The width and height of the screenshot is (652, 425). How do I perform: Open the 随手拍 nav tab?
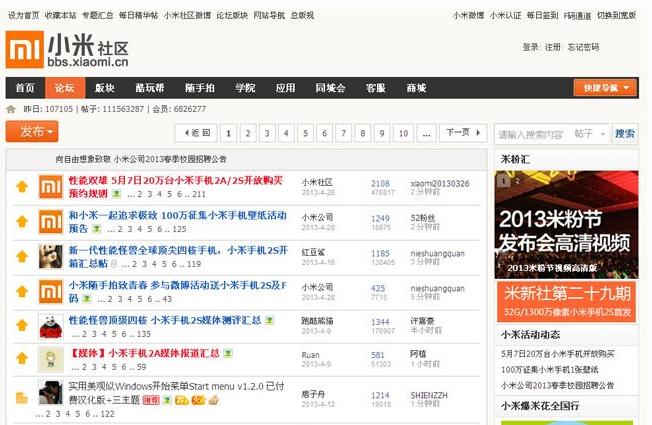200,88
